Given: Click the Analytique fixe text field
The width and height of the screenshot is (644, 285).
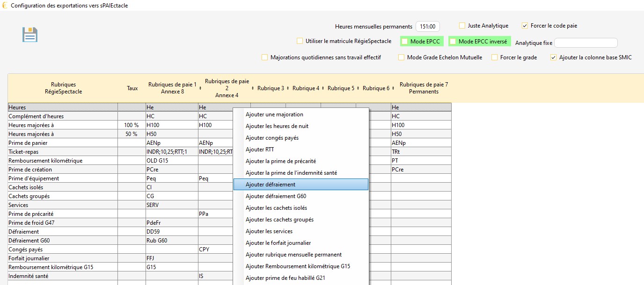Looking at the screenshot, I should [x=585, y=43].
